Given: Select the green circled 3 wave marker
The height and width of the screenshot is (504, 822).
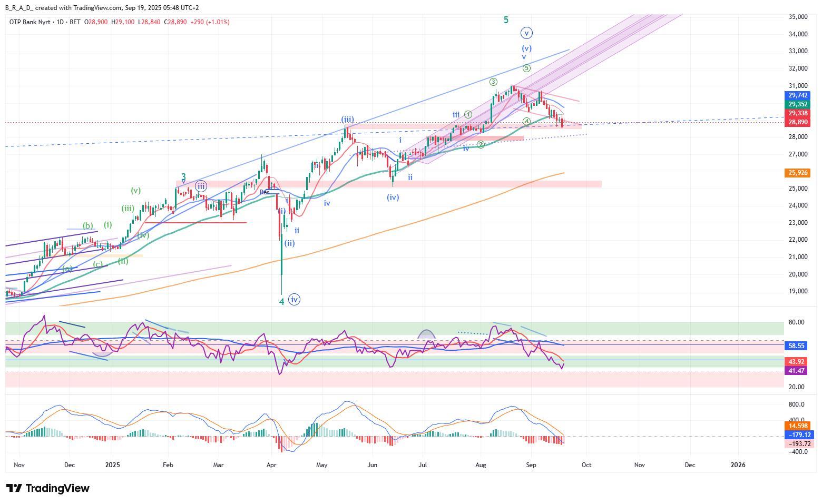Looking at the screenshot, I should 493,82.
